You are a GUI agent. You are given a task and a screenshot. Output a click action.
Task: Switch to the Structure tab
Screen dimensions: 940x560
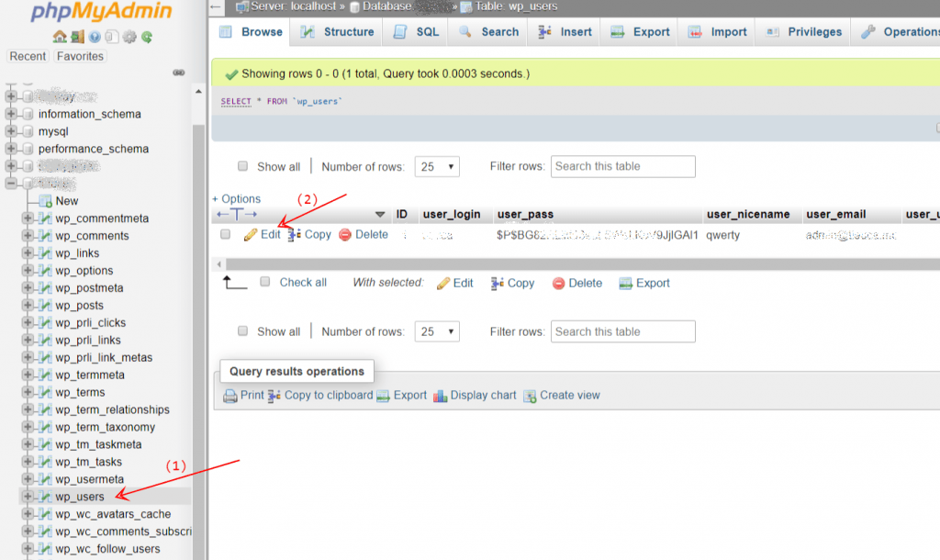(337, 32)
